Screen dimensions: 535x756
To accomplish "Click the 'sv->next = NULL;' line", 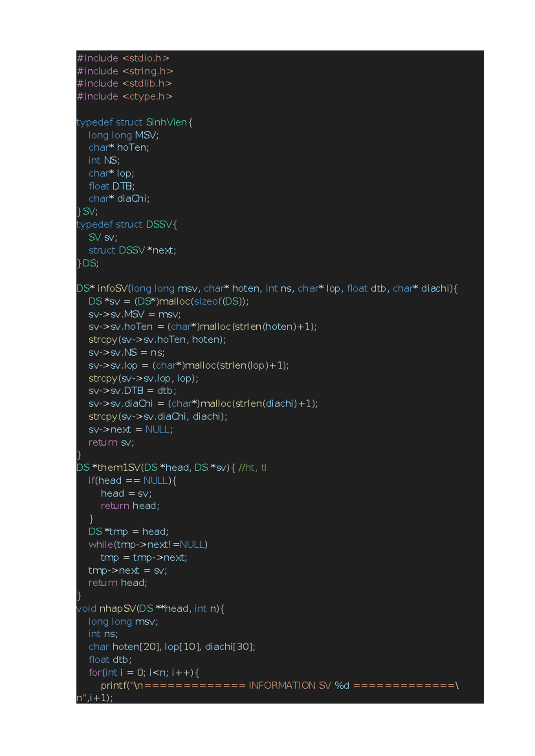I will pyautogui.click(x=131, y=430).
